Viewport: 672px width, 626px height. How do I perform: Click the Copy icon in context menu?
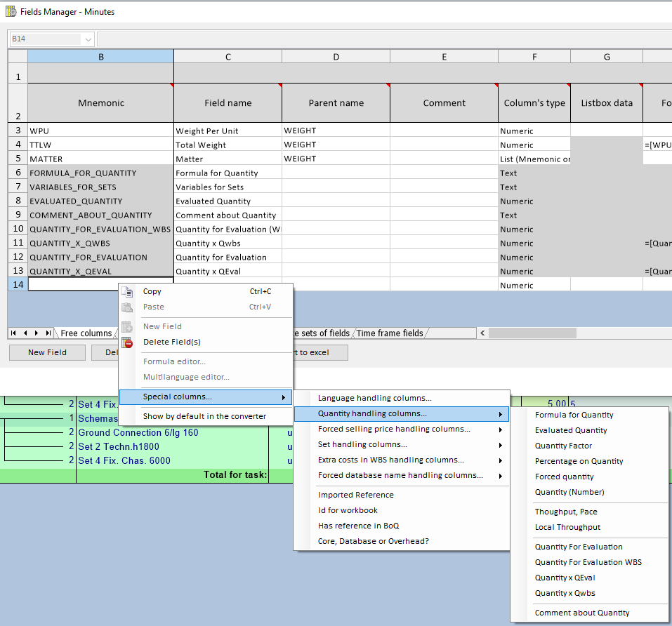(x=127, y=291)
